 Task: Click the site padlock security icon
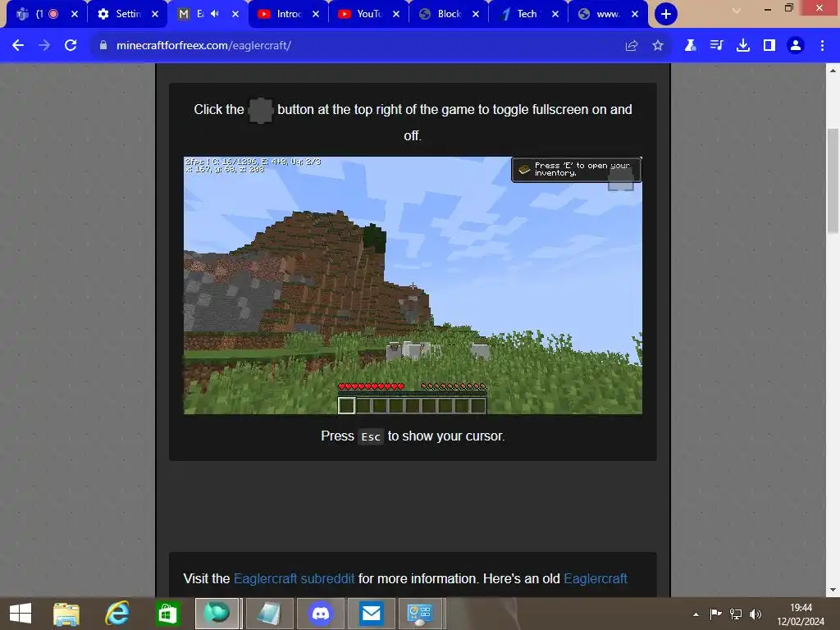tap(103, 46)
